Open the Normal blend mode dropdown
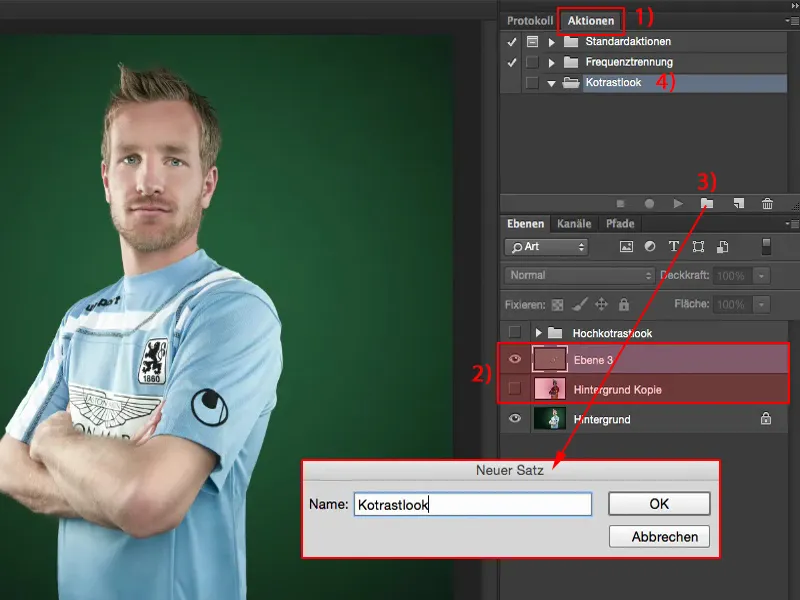The width and height of the screenshot is (800, 600). pyautogui.click(x=580, y=276)
